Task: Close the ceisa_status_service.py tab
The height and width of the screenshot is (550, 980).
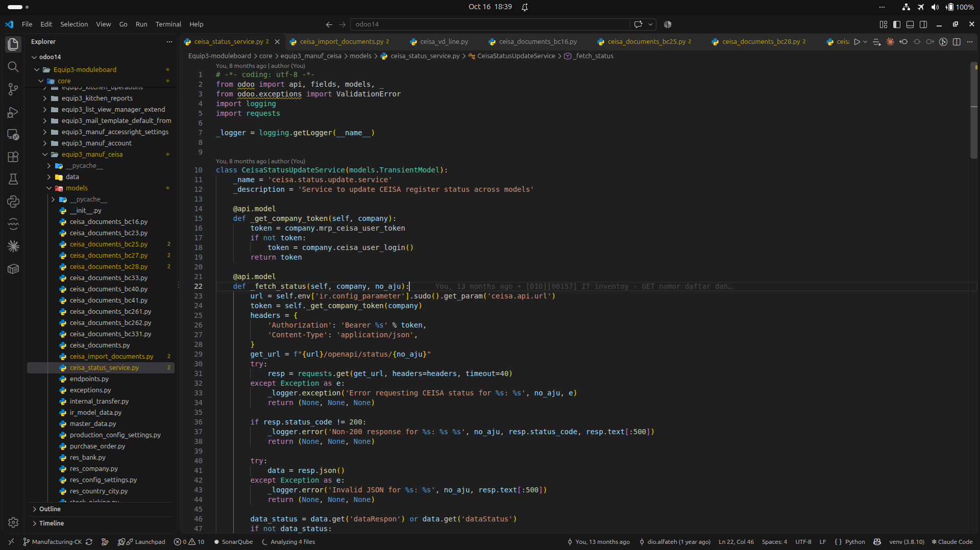Action: tap(277, 42)
